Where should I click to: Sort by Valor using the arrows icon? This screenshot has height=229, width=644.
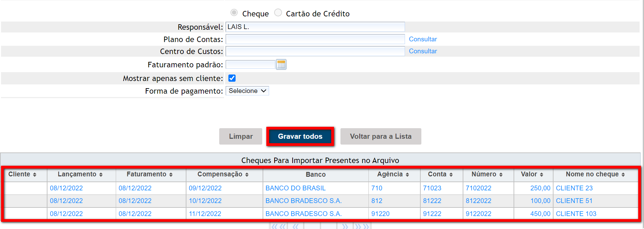click(541, 175)
